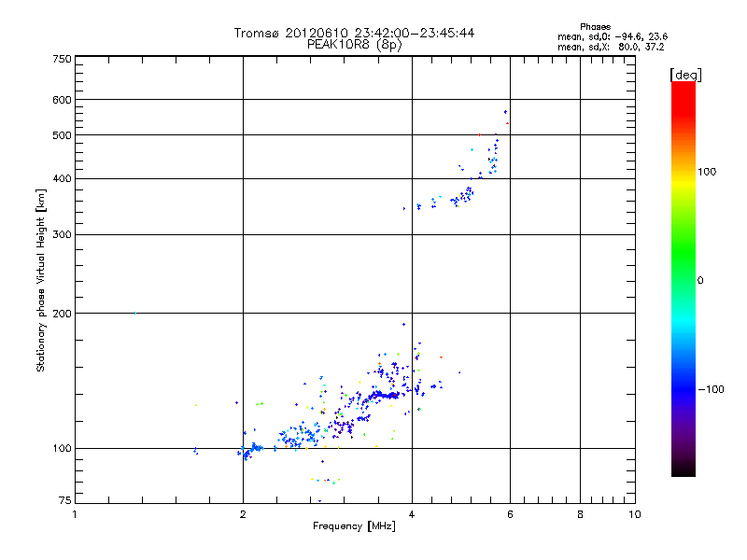The height and width of the screenshot is (560, 747).
Task: Click the y-axis tick label '750'
Action: [x=62, y=59]
